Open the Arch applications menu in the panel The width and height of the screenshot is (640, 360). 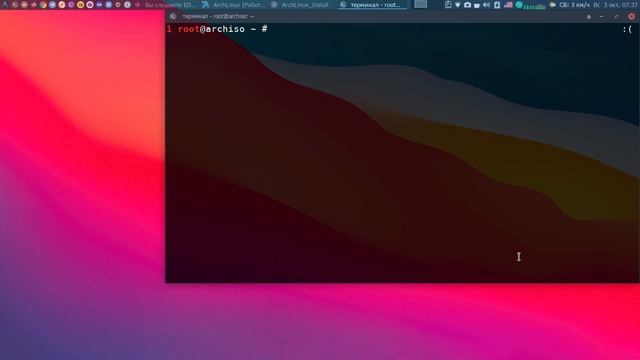[5, 5]
